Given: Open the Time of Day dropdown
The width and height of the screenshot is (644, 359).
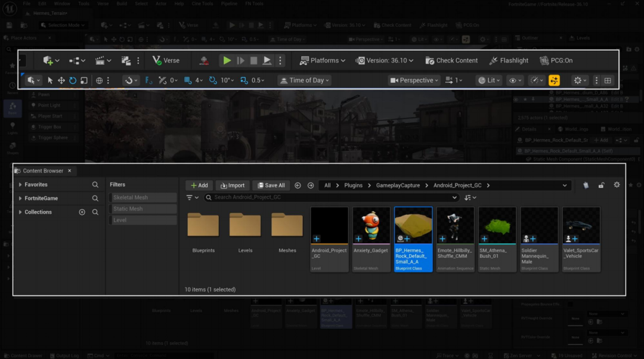Looking at the screenshot, I should pos(304,81).
